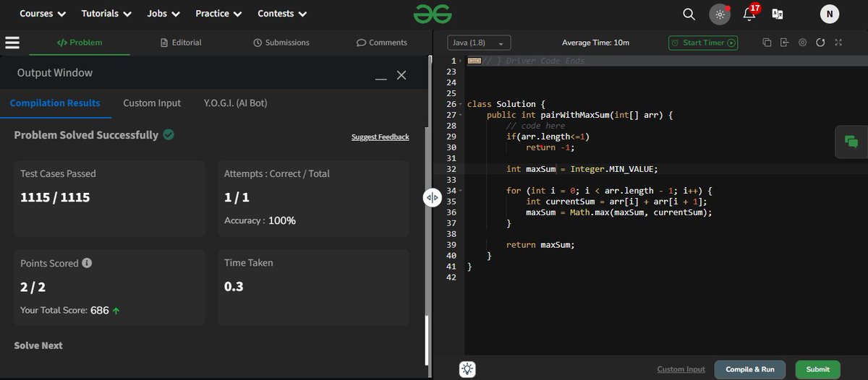868x380 pixels.
Task: Click the Custom Input link near Compile
Action: point(681,369)
